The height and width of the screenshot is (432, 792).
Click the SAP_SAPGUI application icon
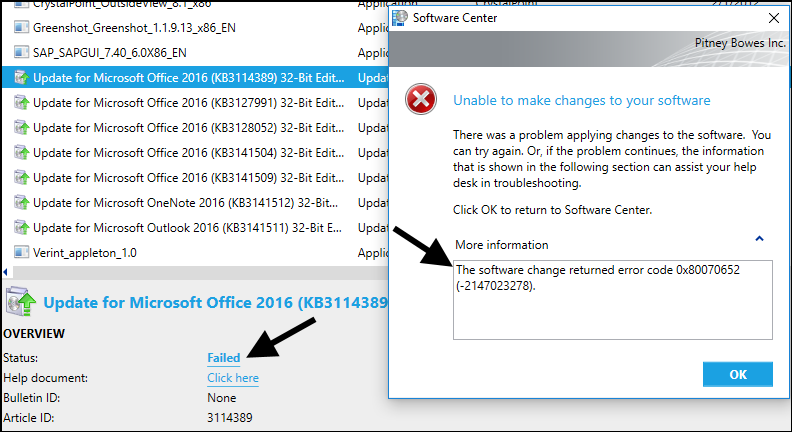click(21, 53)
